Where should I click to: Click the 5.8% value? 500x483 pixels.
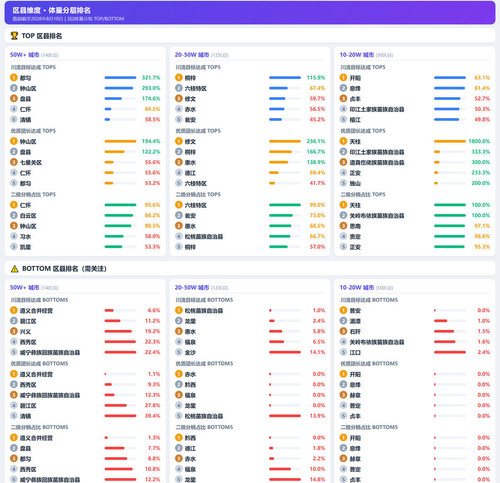click(x=319, y=331)
